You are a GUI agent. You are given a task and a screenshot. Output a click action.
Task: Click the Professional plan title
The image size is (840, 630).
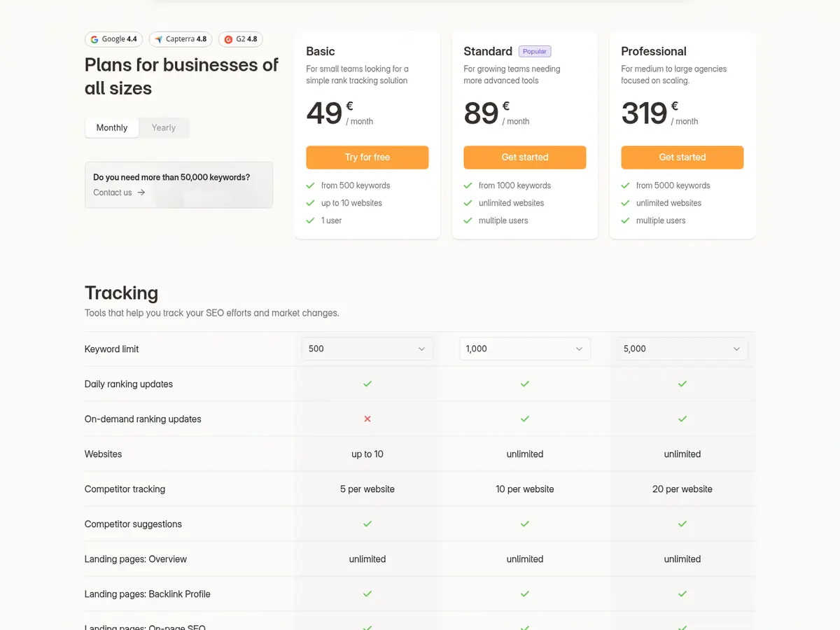click(654, 51)
